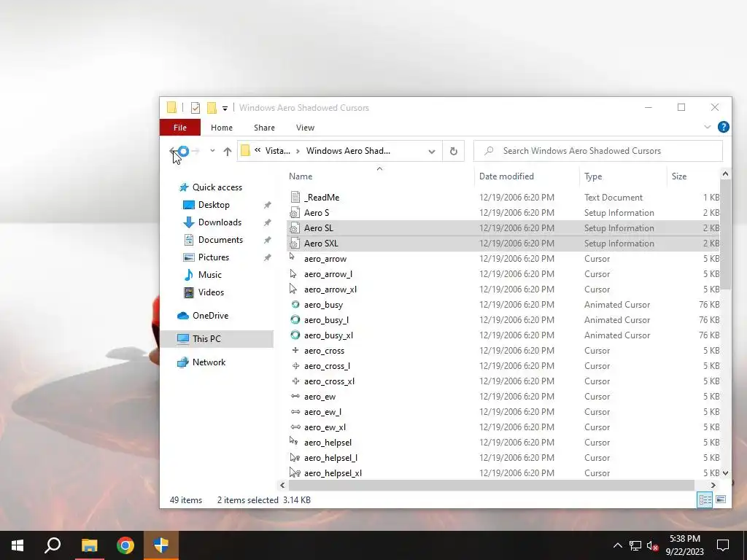Click the aero_arrow_xl cursor file icon
This screenshot has height=560, width=747.
click(293, 289)
